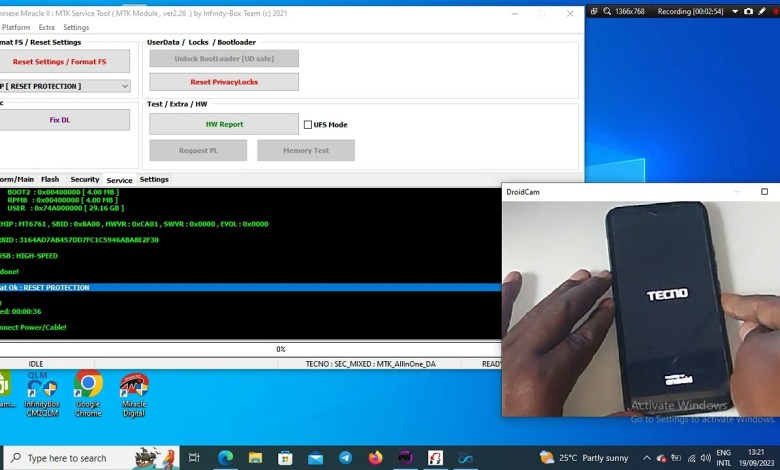Select the Service tab

[119, 180]
